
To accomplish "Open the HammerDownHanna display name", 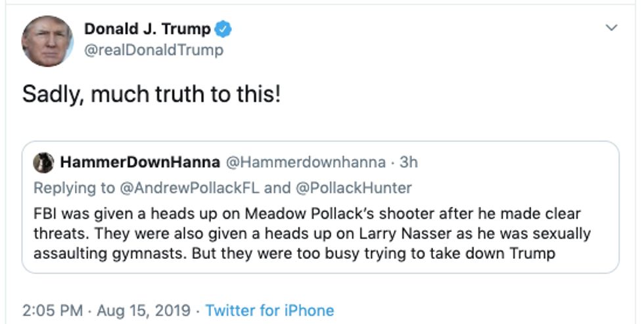I will click(141, 162).
